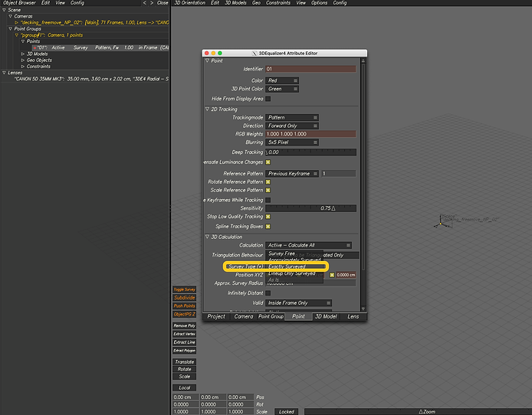Select the CANON 5D 35MM MK3 lens entry
Image resolution: width=532 pixels, height=415 pixels.
point(91,79)
